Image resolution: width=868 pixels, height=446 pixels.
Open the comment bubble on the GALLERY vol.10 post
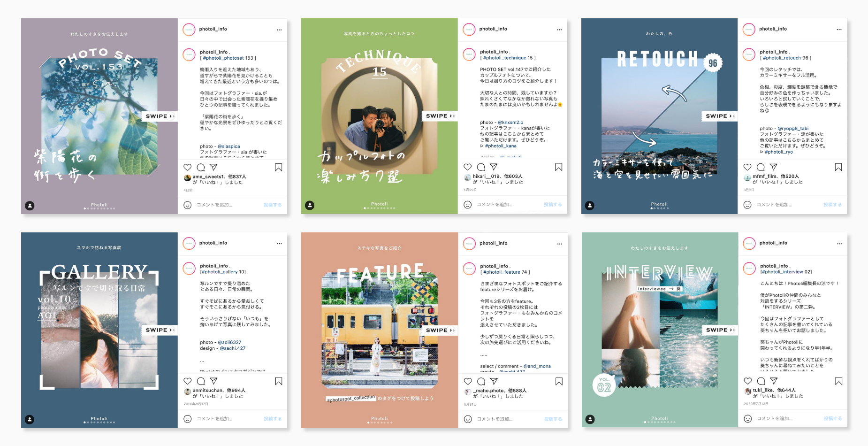201,381
